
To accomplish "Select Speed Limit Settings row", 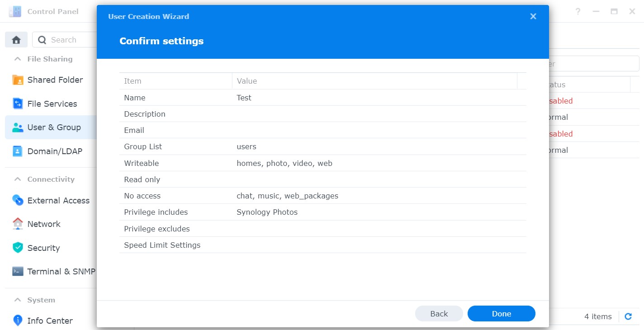I will (x=323, y=245).
